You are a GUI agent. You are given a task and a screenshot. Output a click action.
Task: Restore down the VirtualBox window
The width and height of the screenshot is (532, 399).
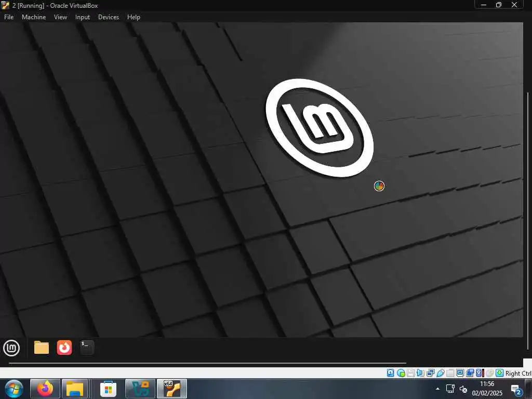[499, 5]
